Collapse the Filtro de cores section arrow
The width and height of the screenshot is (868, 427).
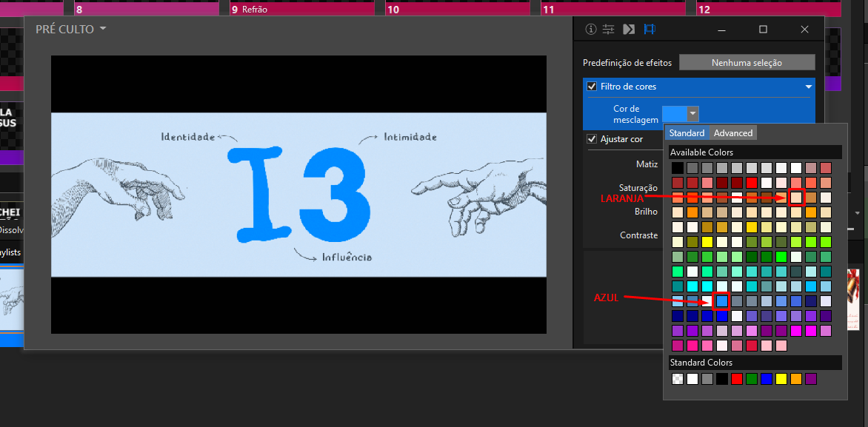808,87
